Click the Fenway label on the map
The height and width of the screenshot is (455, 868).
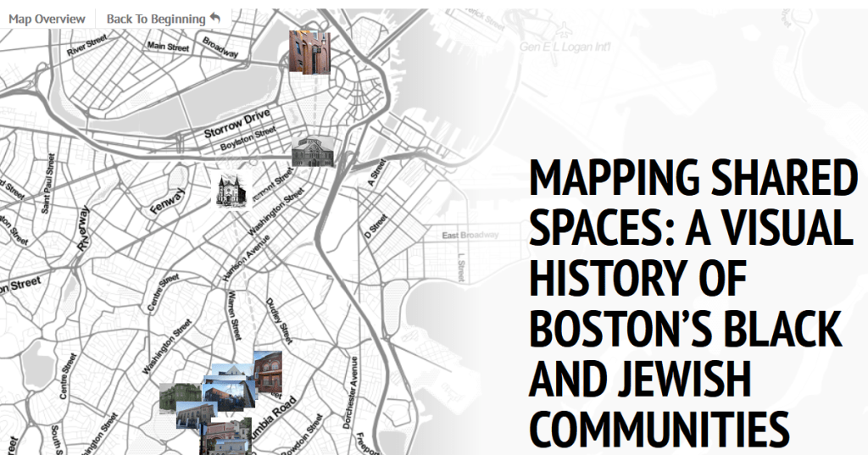(x=167, y=202)
